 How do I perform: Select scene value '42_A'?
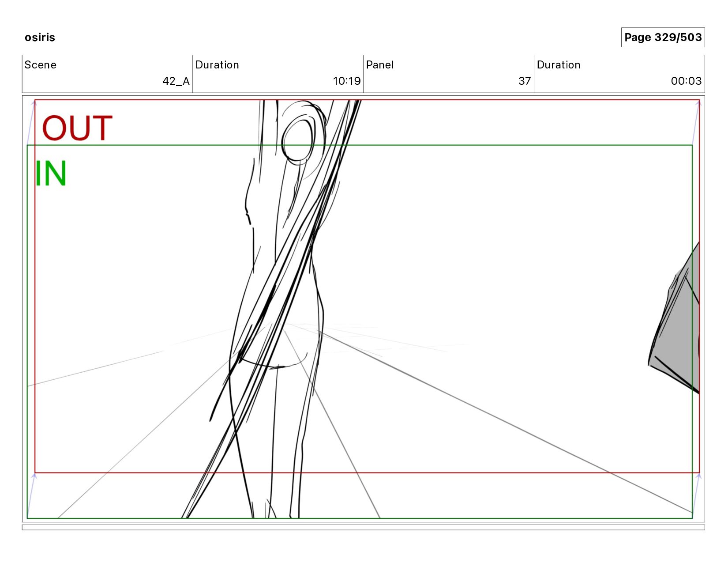pos(176,81)
